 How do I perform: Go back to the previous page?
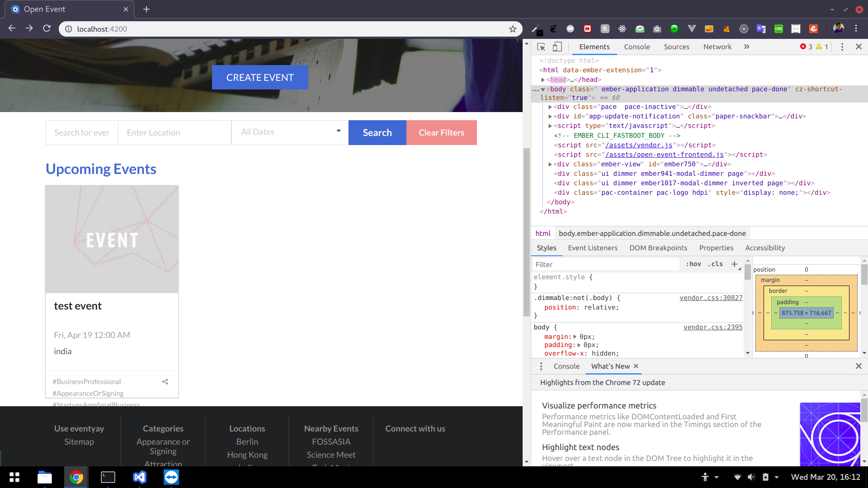click(12, 28)
